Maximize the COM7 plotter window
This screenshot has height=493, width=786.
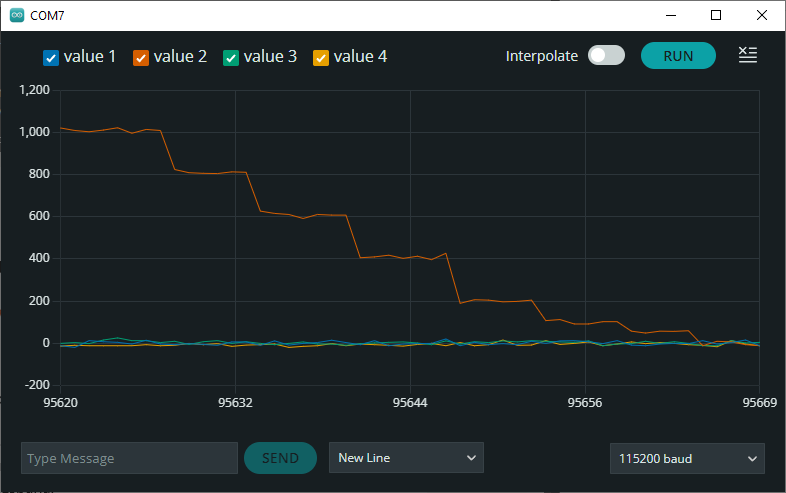point(716,15)
